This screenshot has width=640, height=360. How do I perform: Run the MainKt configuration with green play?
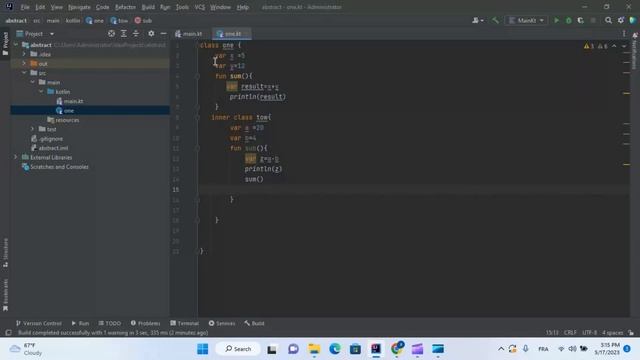556,20
